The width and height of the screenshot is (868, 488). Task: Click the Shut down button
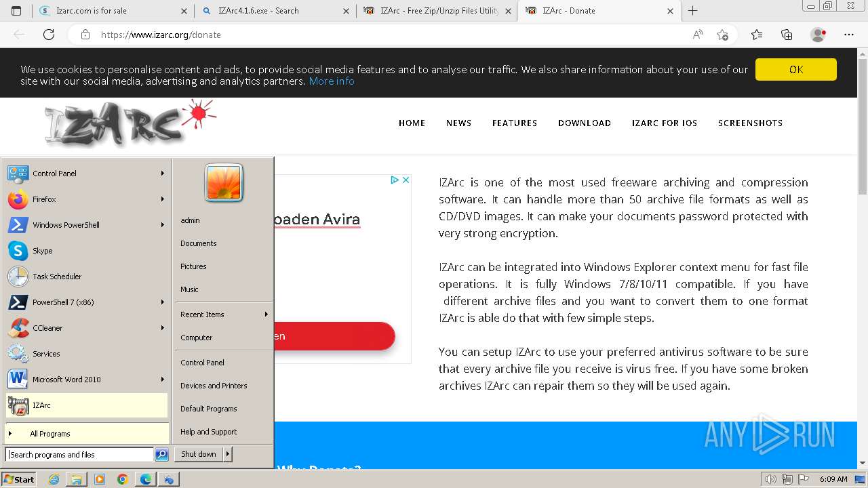(199, 454)
